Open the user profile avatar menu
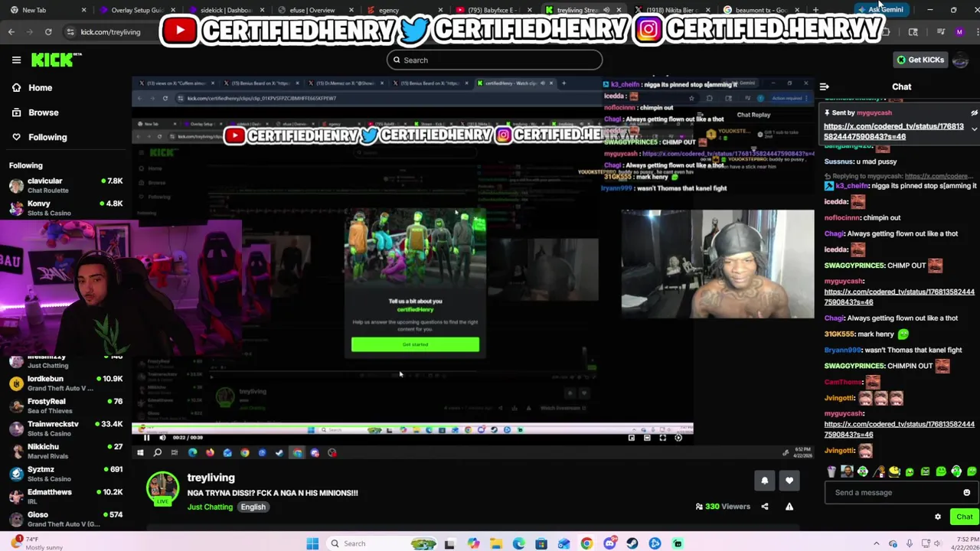The height and width of the screenshot is (551, 980). [961, 60]
